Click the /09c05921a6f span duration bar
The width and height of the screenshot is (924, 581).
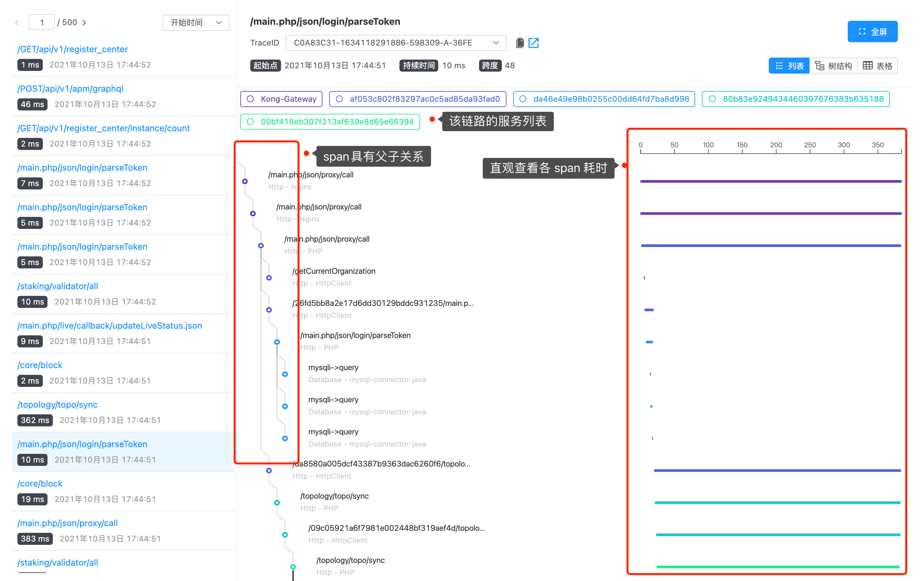tap(778, 535)
